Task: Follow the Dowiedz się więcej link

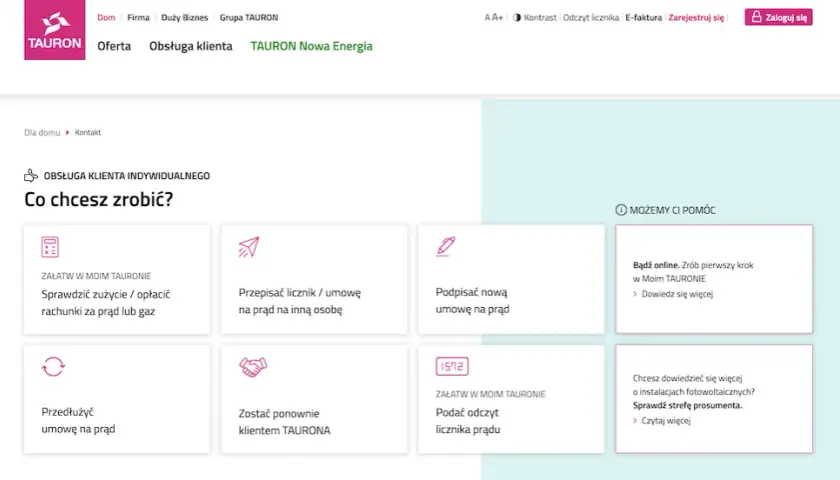Action: pos(677,294)
